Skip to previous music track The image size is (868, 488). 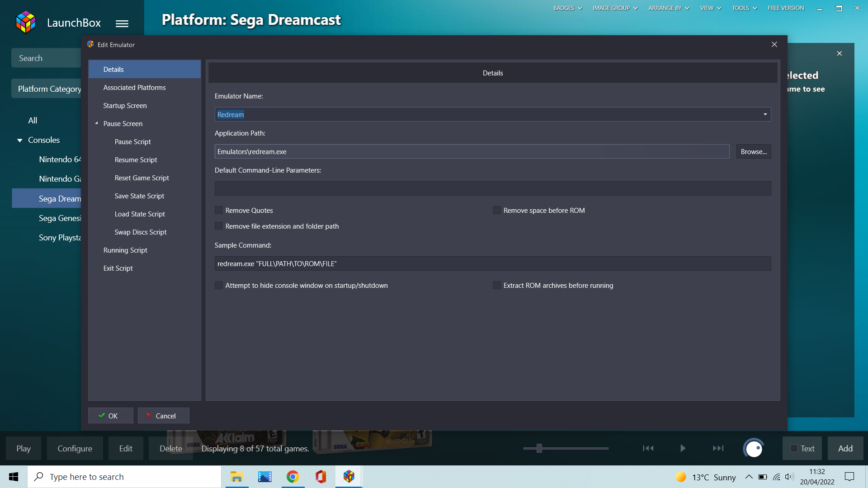(x=648, y=448)
